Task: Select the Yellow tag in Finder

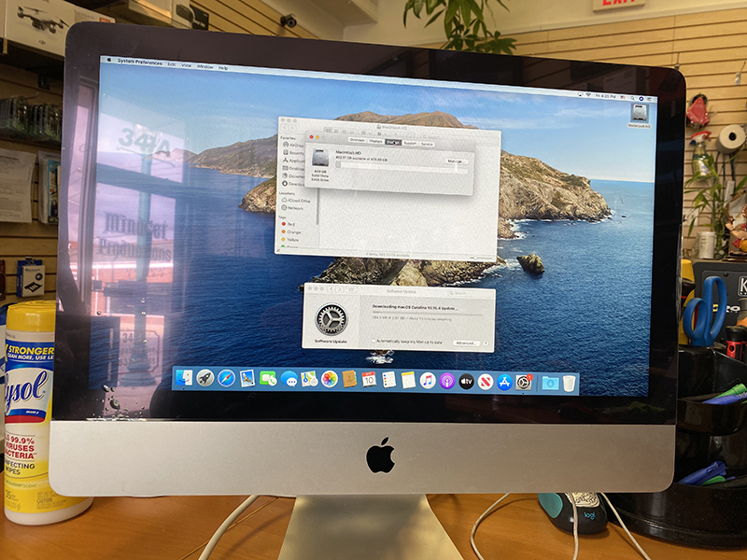Action: coord(290,240)
